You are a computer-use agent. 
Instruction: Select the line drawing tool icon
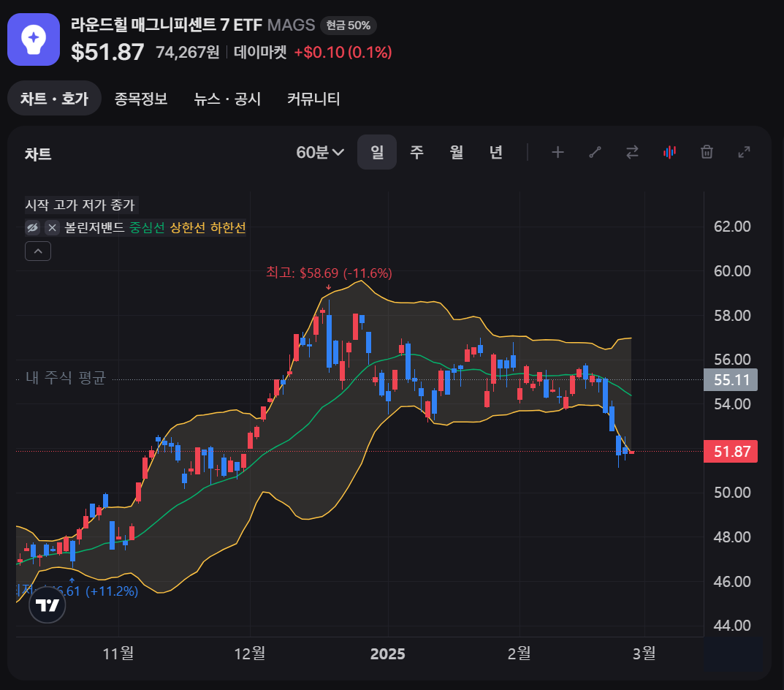tap(595, 152)
